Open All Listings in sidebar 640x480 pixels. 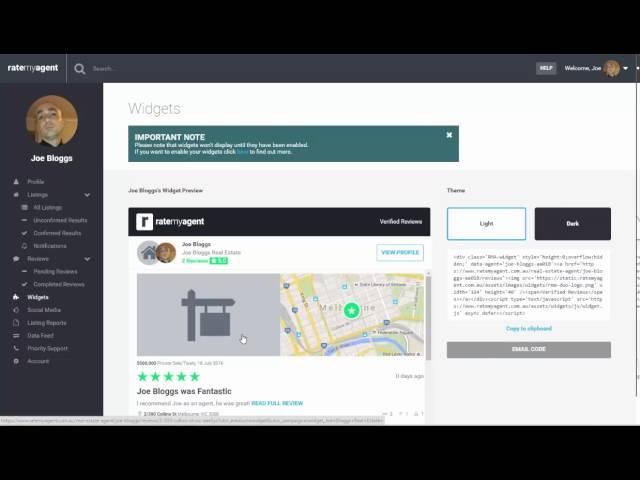pyautogui.click(x=47, y=208)
